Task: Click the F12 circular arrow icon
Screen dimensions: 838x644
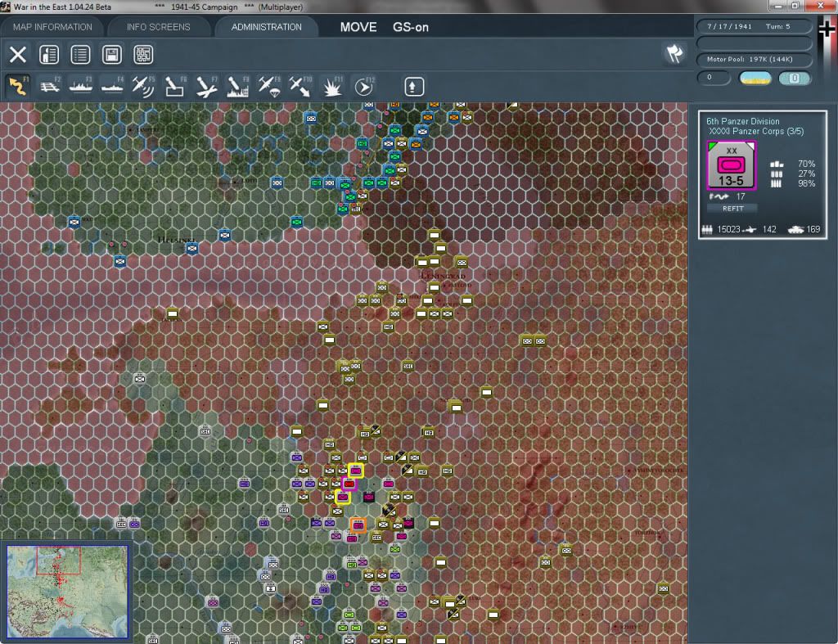Action: coord(363,87)
